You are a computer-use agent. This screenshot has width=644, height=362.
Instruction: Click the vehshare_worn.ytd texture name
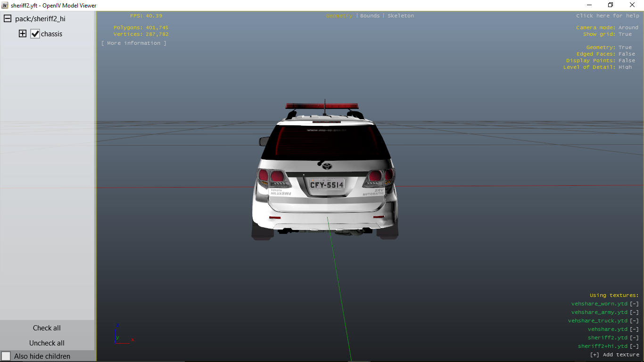tap(599, 304)
